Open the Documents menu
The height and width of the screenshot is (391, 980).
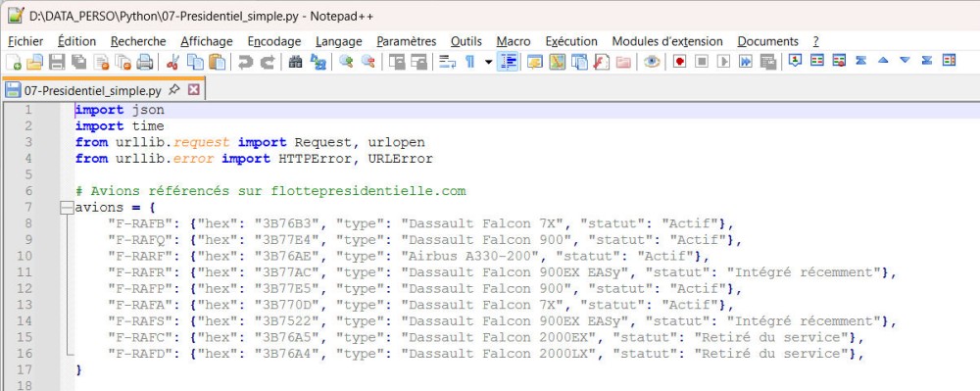768,41
